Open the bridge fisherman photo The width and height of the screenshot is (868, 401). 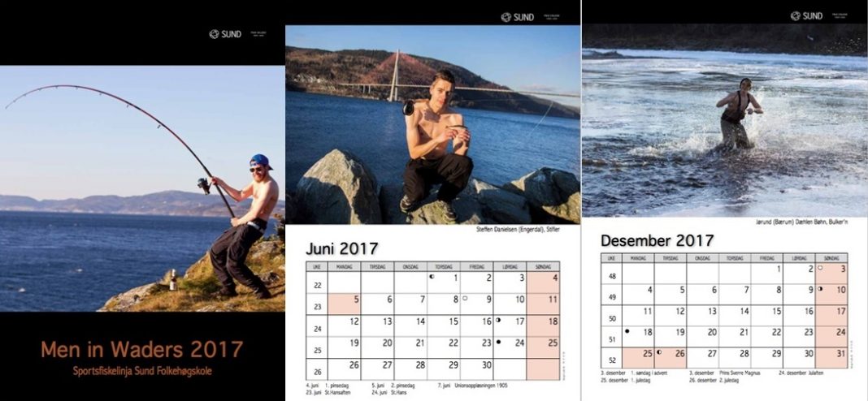pyautogui.click(x=433, y=124)
